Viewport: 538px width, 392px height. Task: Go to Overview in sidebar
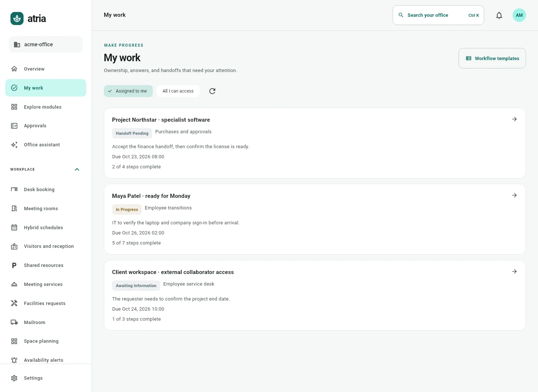point(46,69)
